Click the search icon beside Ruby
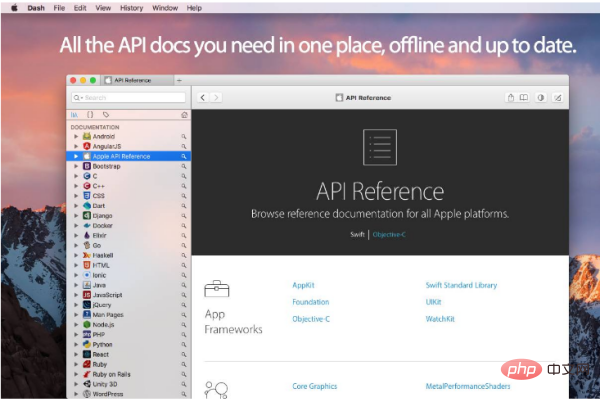This screenshot has height=402, width=600. coord(184,365)
